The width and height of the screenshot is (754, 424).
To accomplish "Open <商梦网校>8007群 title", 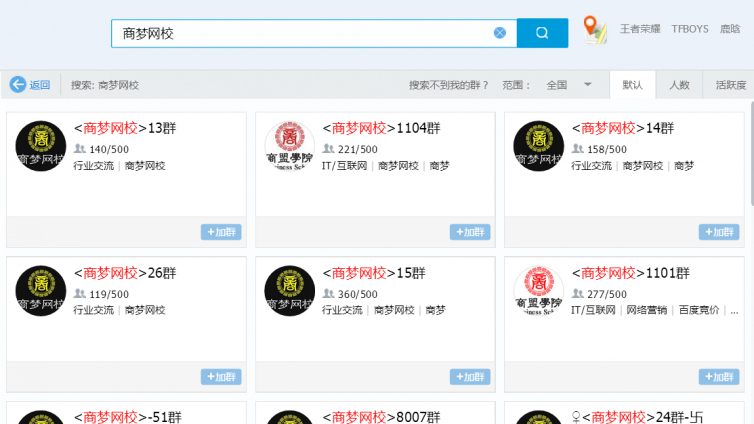I will point(381,417).
